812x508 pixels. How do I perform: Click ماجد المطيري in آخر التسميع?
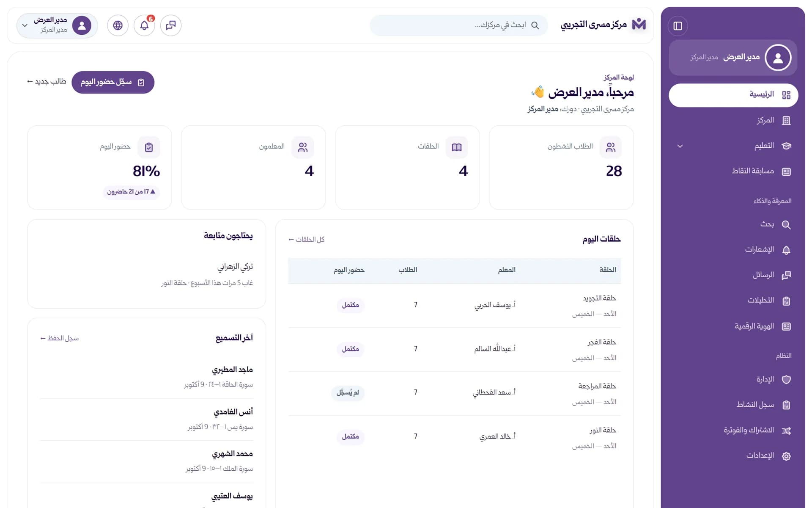tap(233, 370)
